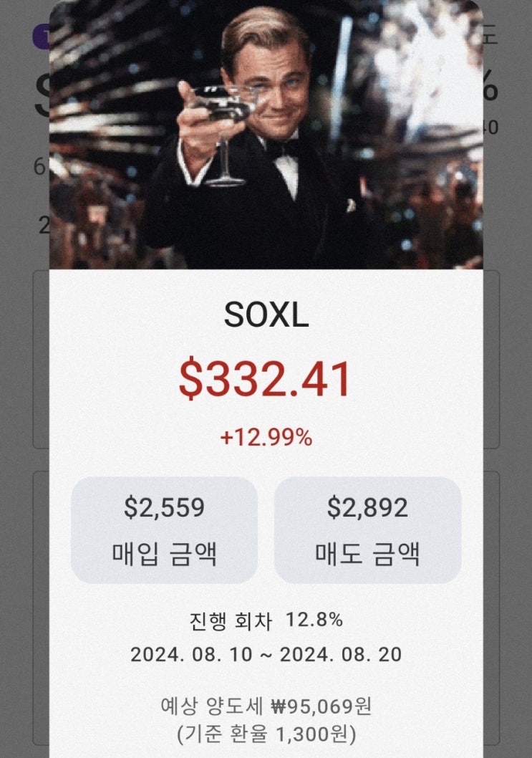Open the $2,892 매도 금액 card
The image size is (532, 758).
[367, 529]
